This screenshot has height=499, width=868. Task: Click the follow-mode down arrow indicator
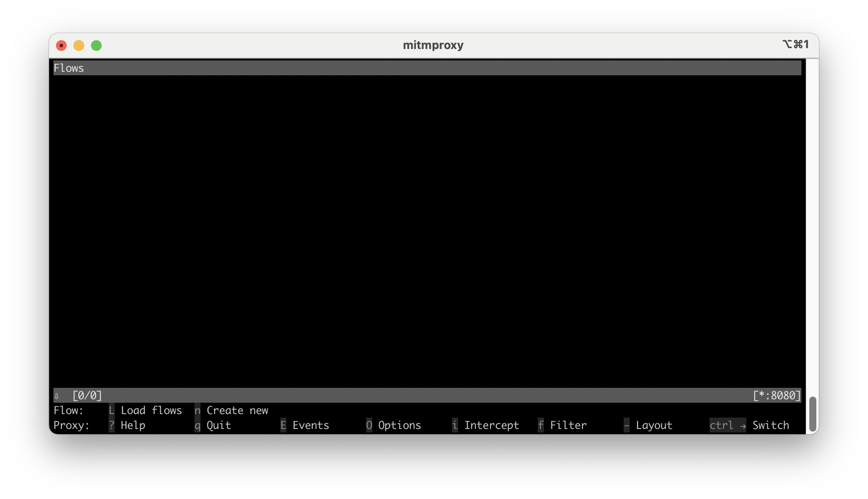[x=56, y=396]
